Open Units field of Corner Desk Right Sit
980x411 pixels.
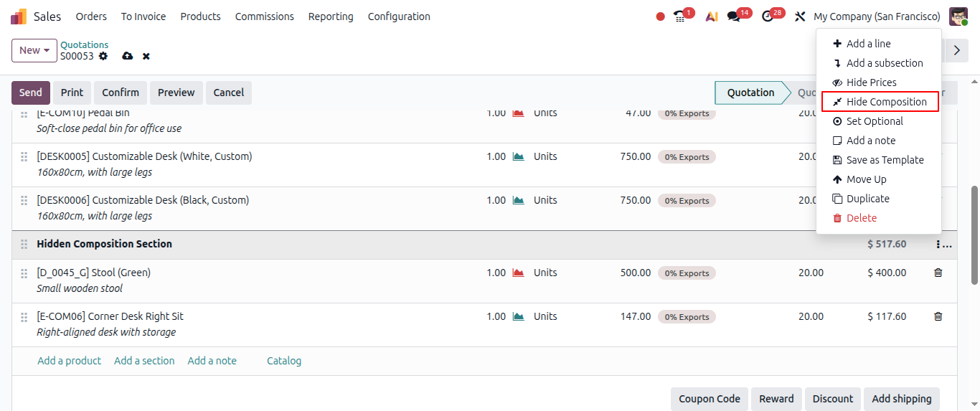[545, 316]
